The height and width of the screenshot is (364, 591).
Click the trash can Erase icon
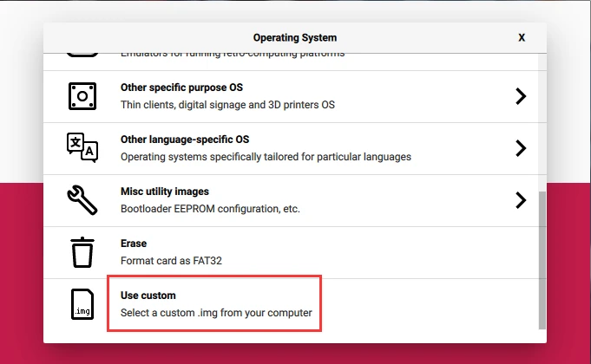coord(82,252)
